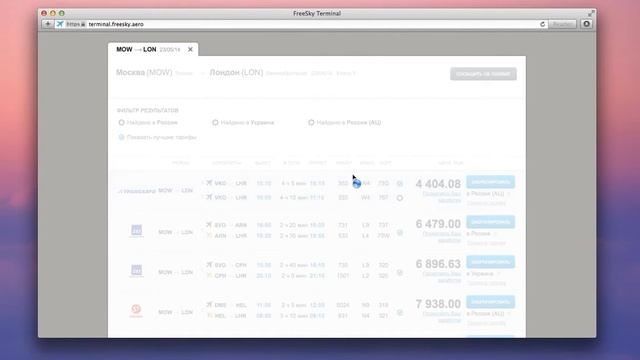This screenshot has width=640, height=360.
Task: Click gray button right of Лондон (LON) header
Action: [x=483, y=74]
